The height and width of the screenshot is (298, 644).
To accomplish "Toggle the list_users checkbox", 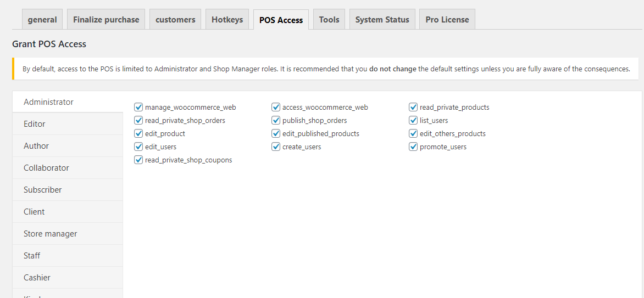I will 413,121.
